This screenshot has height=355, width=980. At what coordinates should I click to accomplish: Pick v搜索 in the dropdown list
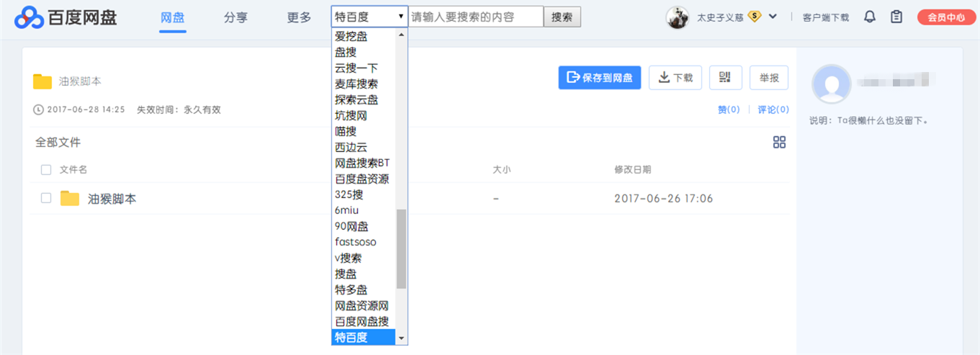[364, 258]
